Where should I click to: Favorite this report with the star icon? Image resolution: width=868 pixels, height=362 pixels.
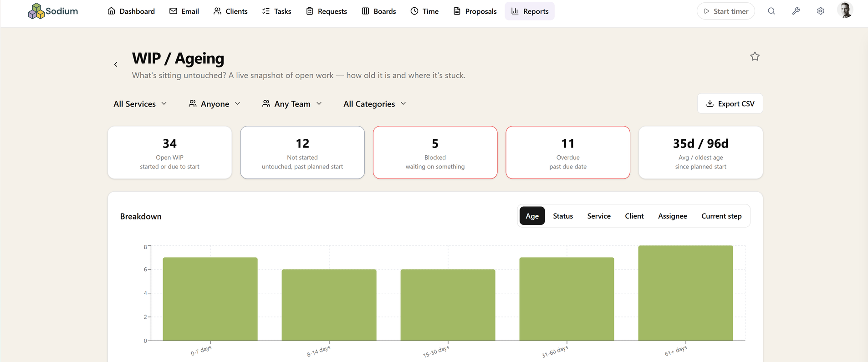755,56
